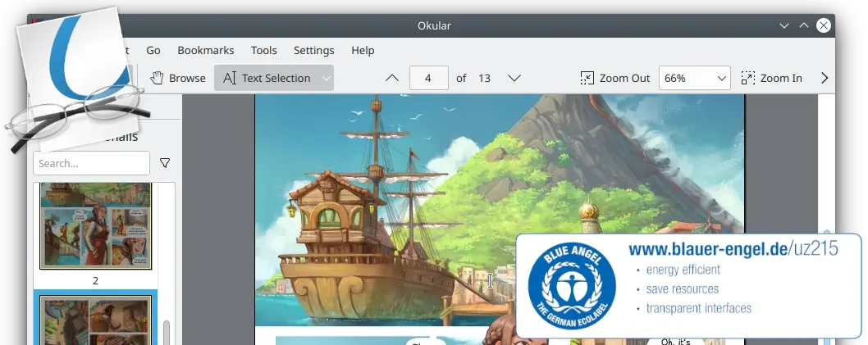Select the Browse hand tool

[178, 78]
